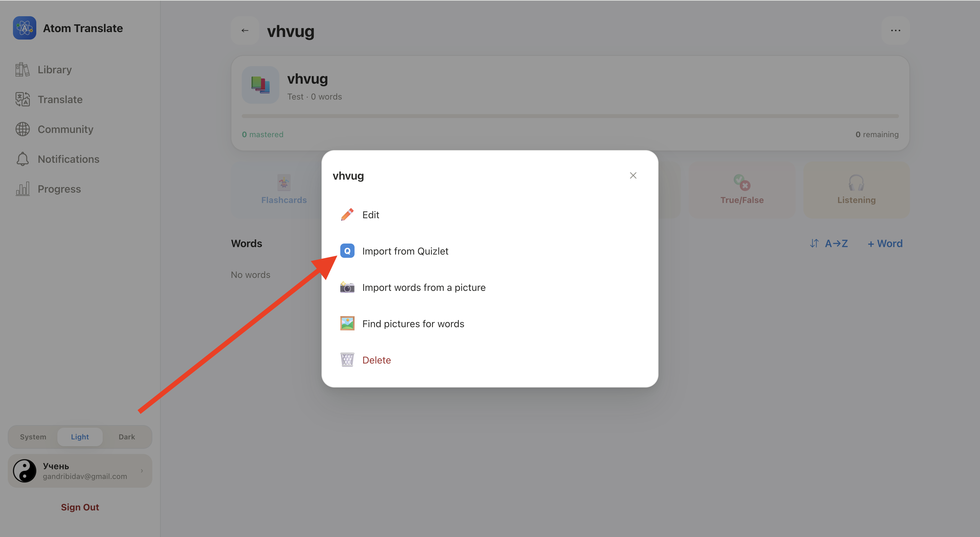Select Edit in the vhvug menu
This screenshot has height=537, width=980.
[x=490, y=215]
